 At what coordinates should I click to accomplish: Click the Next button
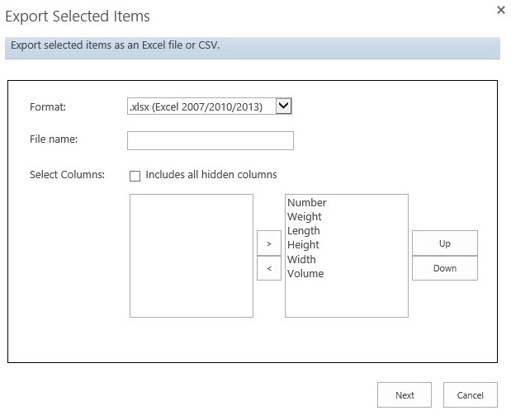[405, 395]
